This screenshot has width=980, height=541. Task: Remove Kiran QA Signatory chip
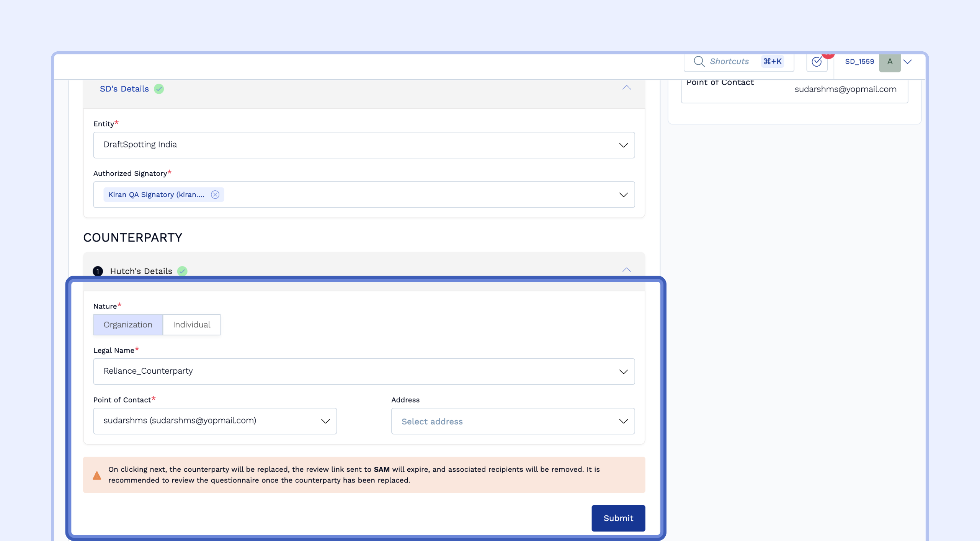215,194
